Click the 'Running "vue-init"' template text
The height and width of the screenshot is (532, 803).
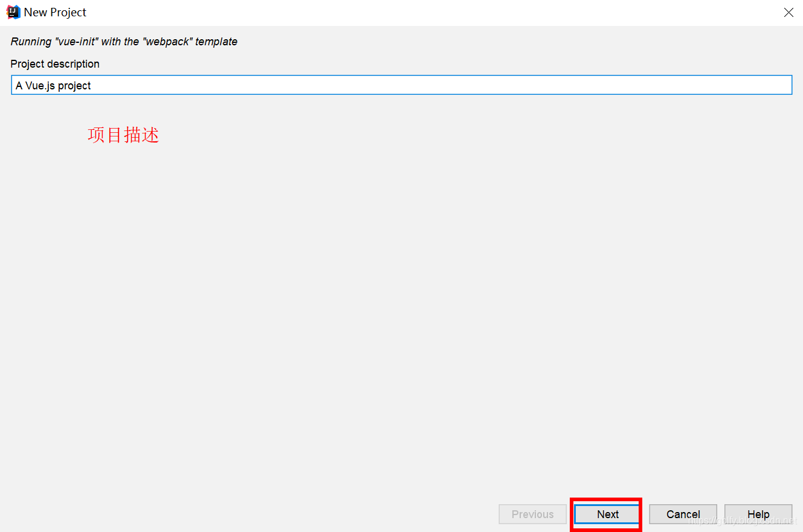point(124,42)
